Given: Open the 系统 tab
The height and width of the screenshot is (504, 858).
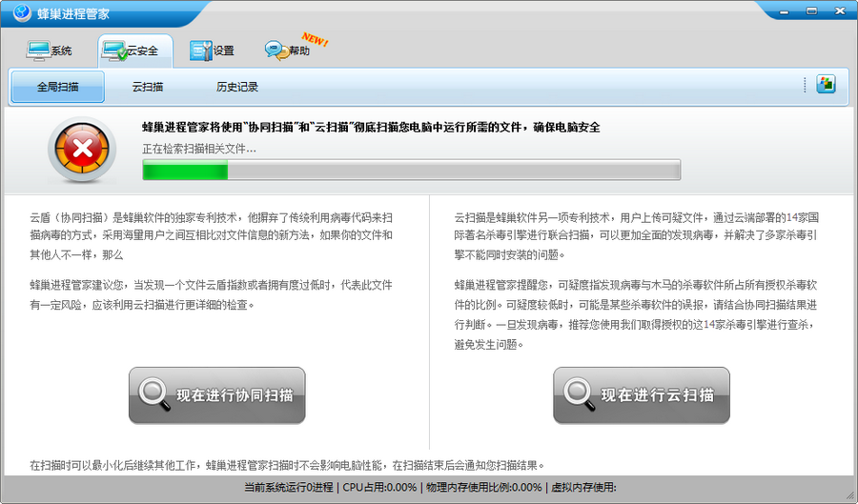Looking at the screenshot, I should [49, 50].
